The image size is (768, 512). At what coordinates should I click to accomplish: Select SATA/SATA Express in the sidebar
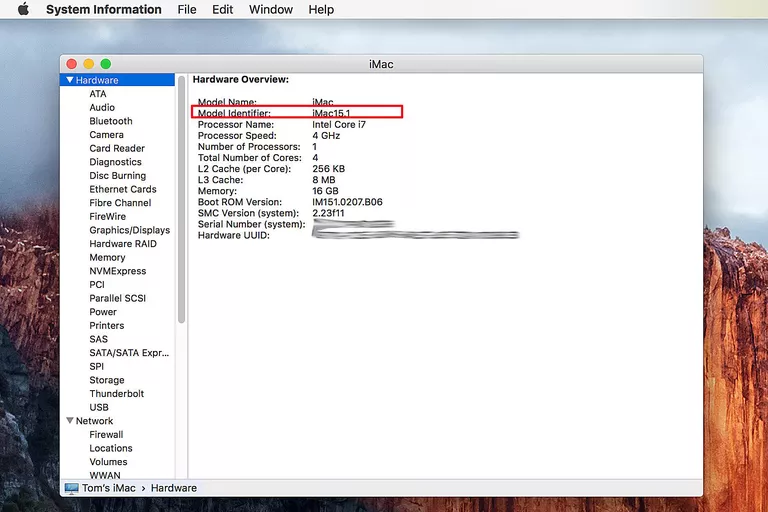(129, 353)
